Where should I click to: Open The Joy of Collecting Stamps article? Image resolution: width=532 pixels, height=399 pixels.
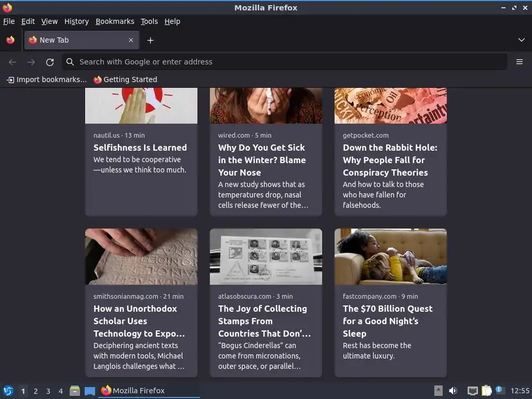[x=264, y=321]
